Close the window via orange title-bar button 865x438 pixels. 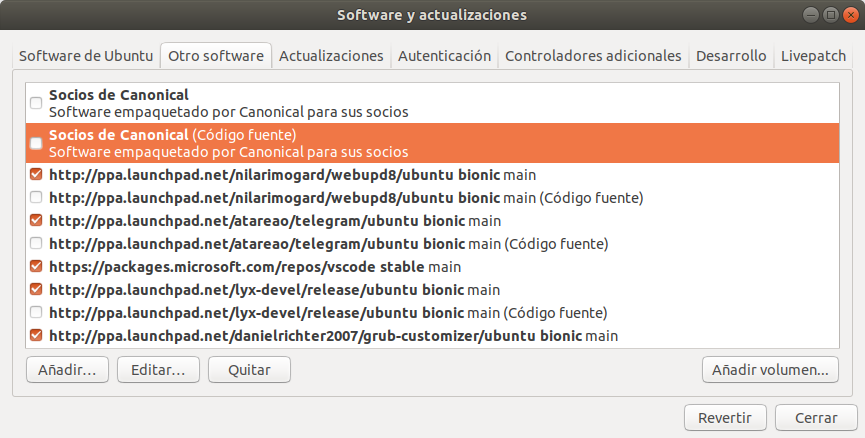click(850, 15)
